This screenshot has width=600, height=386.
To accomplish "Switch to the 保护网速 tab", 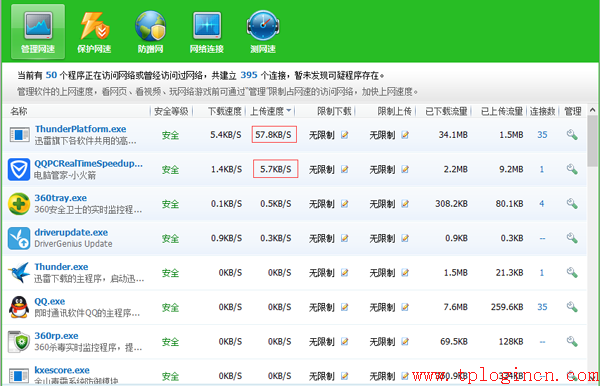I will coord(94,32).
